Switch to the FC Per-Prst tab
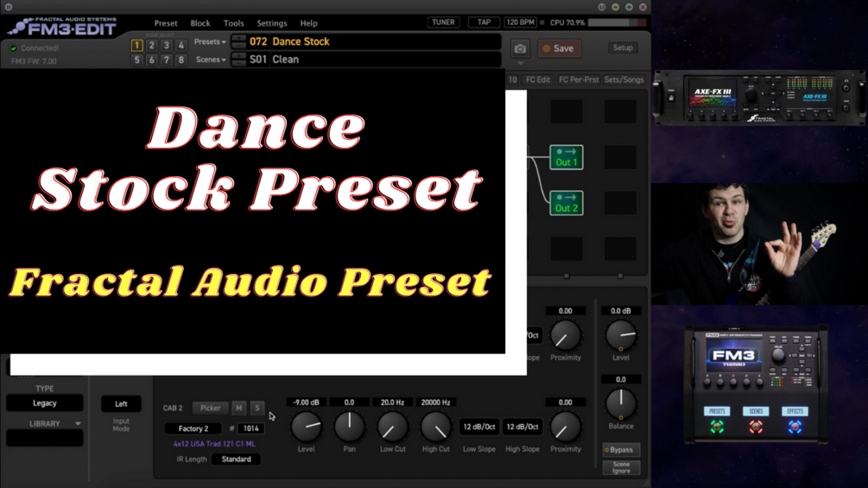Screen dimensions: 868x488 coord(579,79)
